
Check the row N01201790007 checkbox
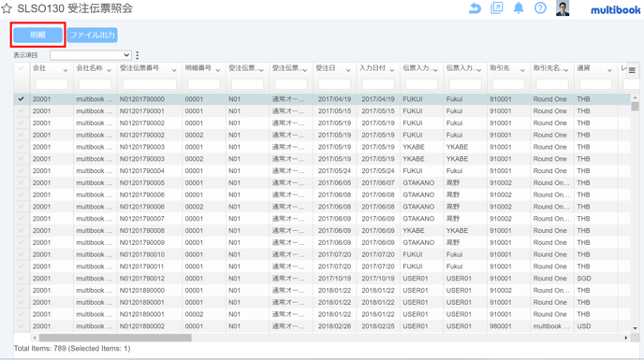[x=21, y=219]
